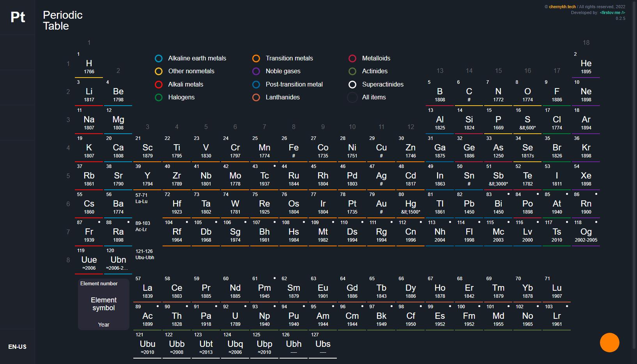Select the Lithium (Li) tile
637x364 pixels.
[89, 92]
